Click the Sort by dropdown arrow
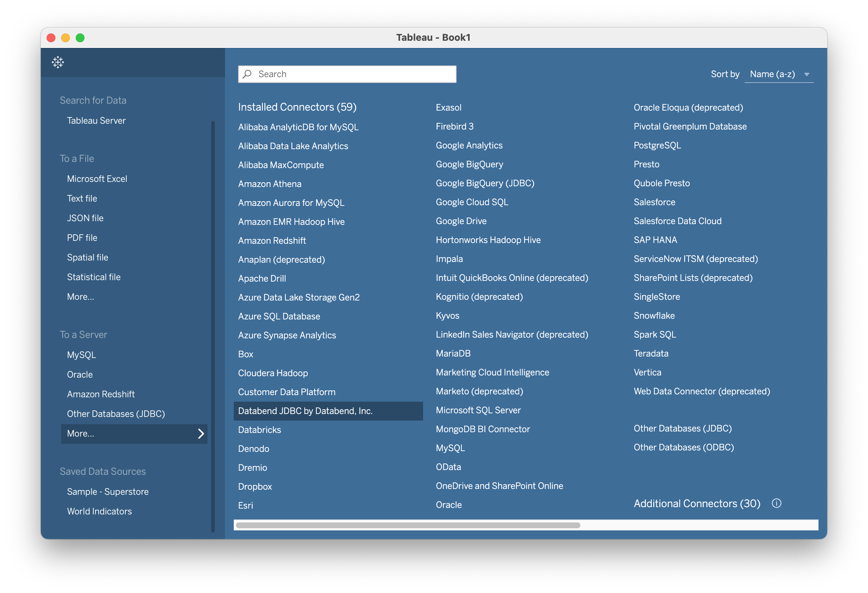Image resolution: width=868 pixels, height=593 pixels. coord(807,75)
